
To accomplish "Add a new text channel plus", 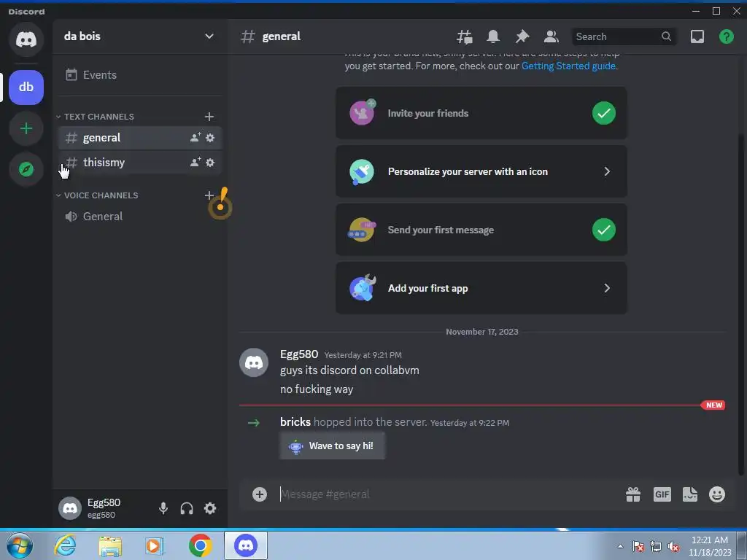I will pos(209,117).
